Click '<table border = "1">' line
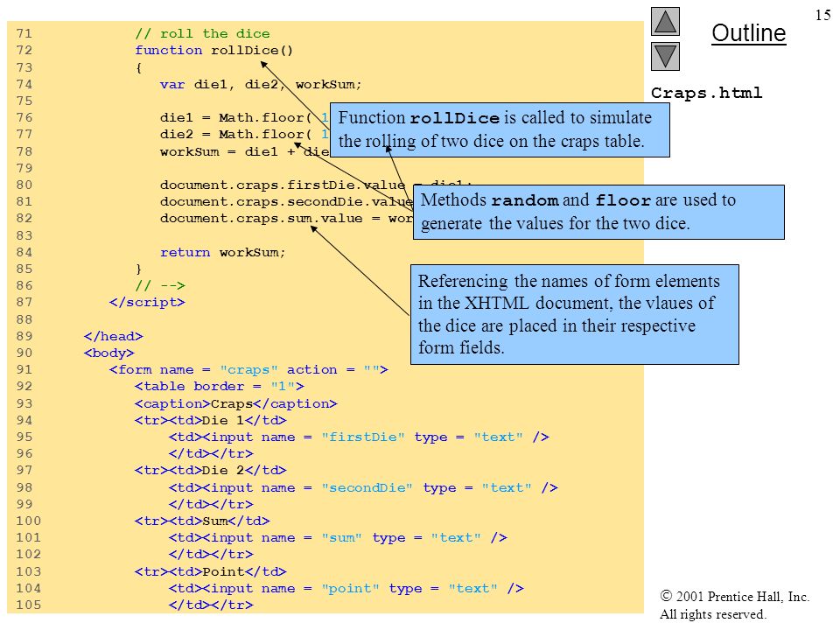Image resolution: width=840 pixels, height=630 pixels. 219,386
